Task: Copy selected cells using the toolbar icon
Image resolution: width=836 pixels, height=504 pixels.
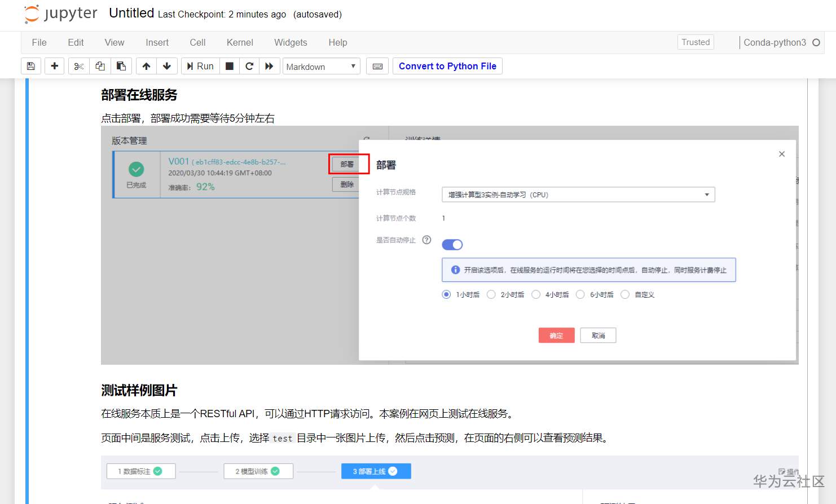Action: pos(100,66)
